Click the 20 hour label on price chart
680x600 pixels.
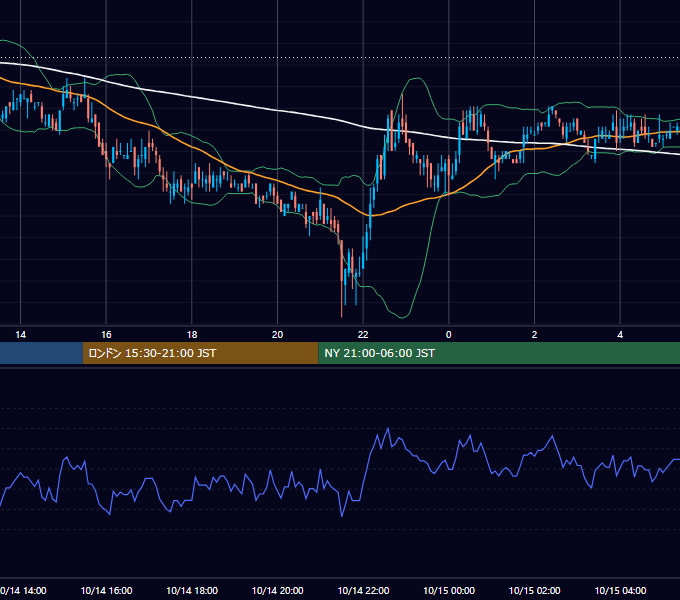(x=278, y=335)
